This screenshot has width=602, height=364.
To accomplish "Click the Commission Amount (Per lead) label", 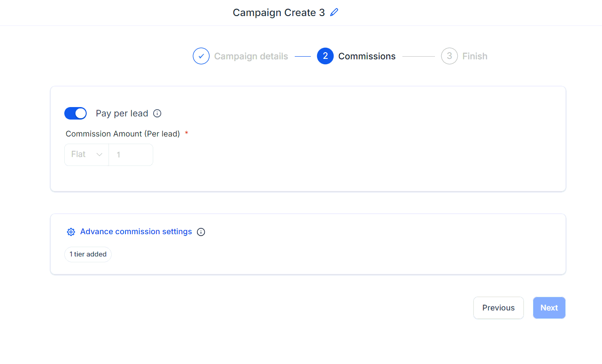I will coord(123,134).
